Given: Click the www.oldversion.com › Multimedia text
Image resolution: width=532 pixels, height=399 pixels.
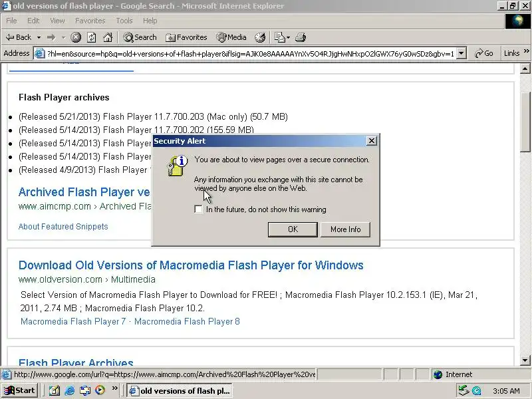Looking at the screenshot, I should coord(87,279).
